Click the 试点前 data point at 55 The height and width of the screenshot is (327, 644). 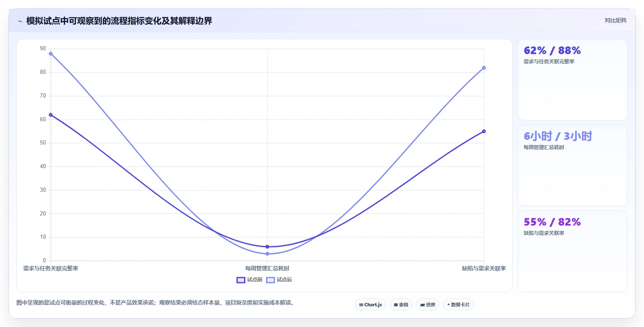[484, 131]
